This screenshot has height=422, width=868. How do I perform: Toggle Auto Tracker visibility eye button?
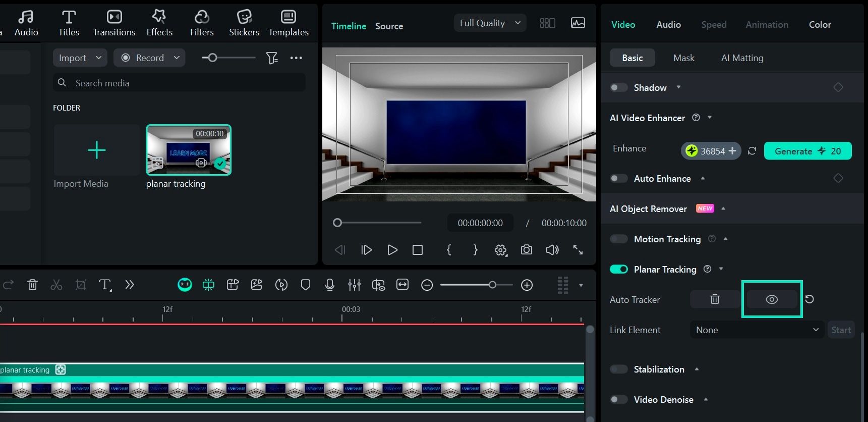pos(772,299)
